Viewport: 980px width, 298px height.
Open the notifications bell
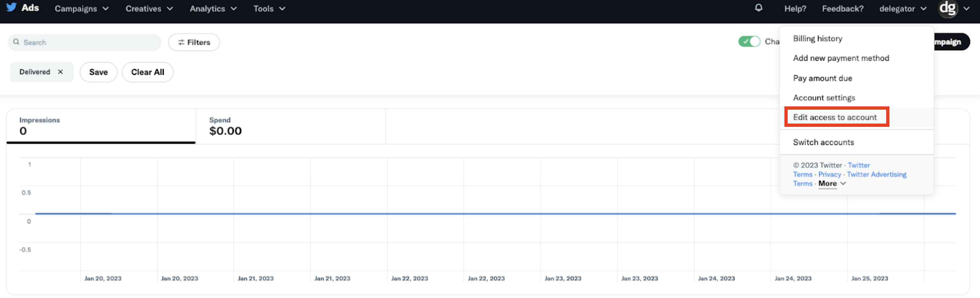click(x=758, y=8)
